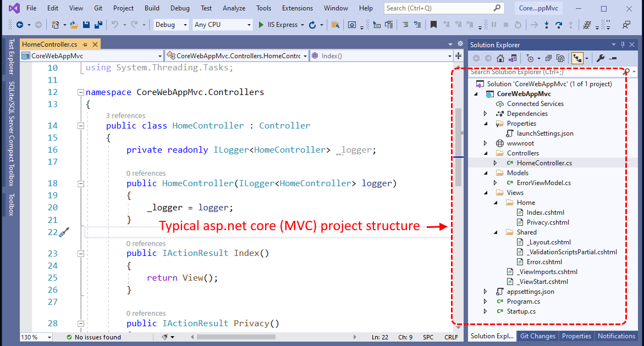Expand the Any CPU platform dropdown

222,25
